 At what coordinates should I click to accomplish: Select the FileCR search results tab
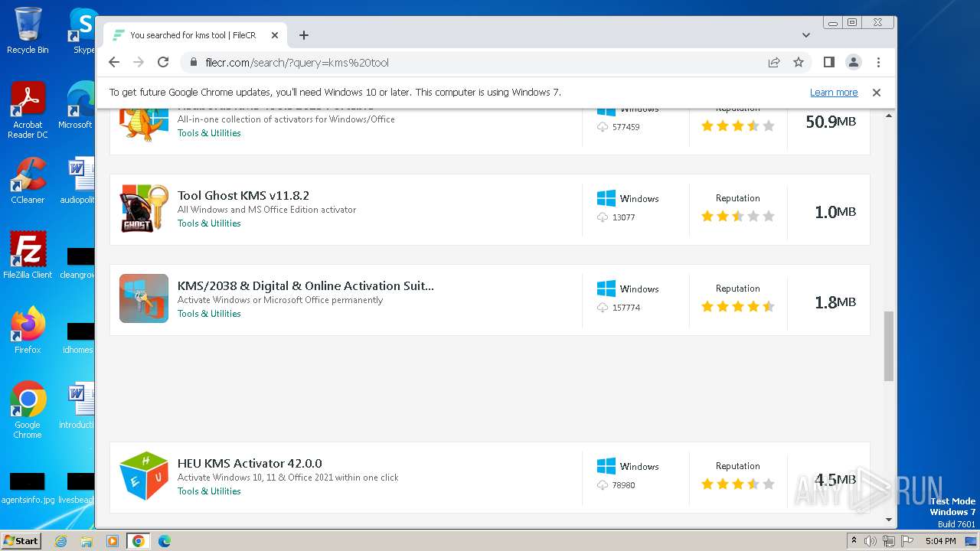pyautogui.click(x=192, y=35)
